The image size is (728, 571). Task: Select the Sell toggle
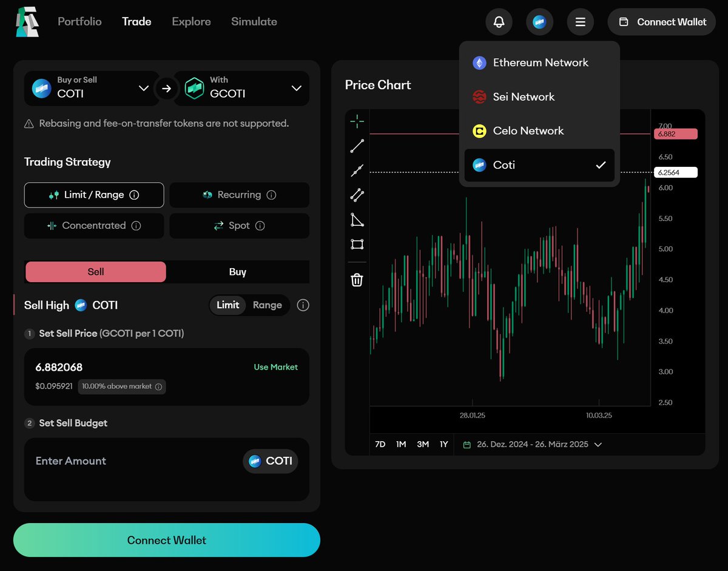[x=96, y=272]
